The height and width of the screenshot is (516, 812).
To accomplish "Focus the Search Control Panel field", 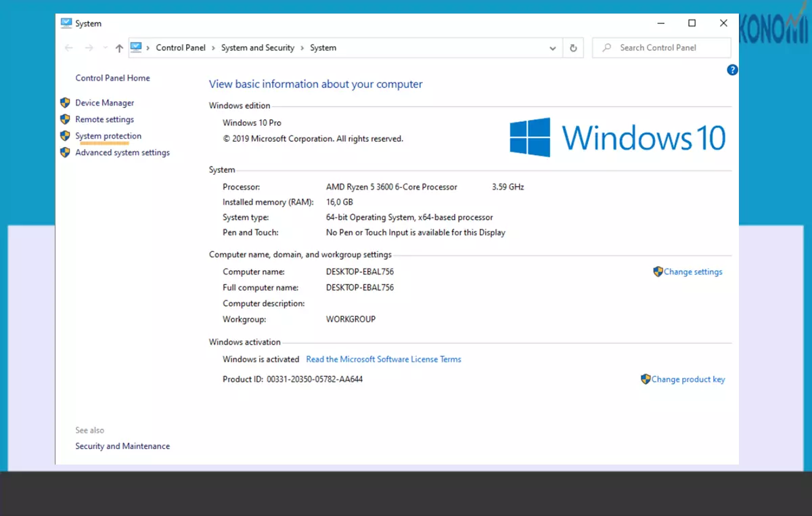I will click(662, 47).
